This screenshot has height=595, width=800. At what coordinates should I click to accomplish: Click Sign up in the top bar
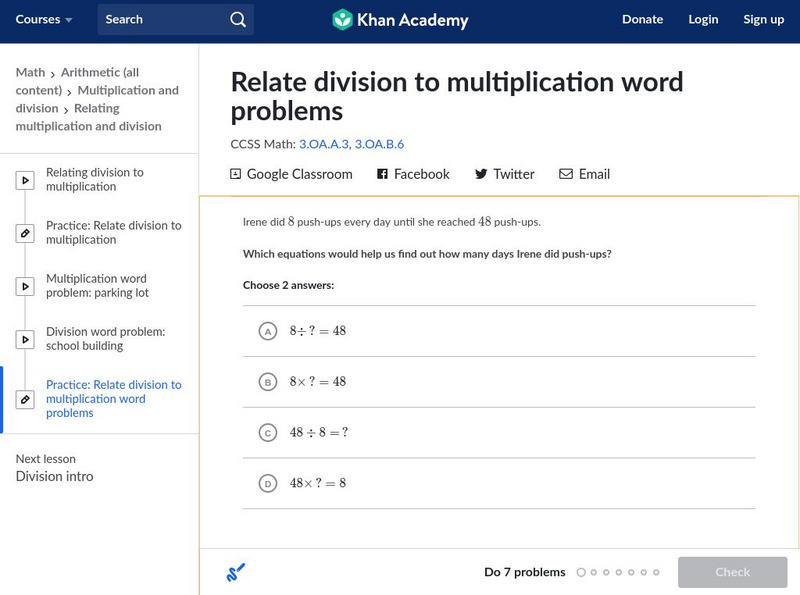click(763, 19)
